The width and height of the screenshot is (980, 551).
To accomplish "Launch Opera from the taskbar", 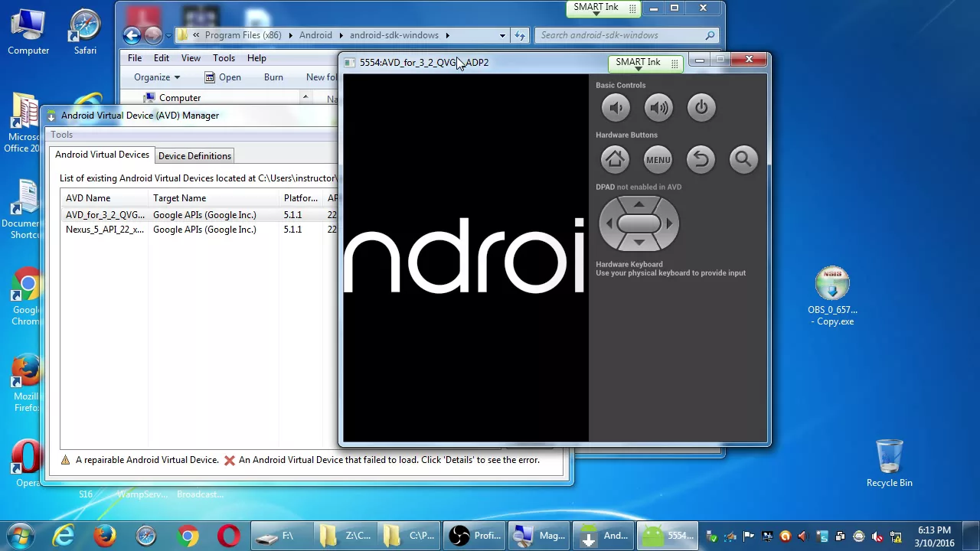I will tap(229, 536).
